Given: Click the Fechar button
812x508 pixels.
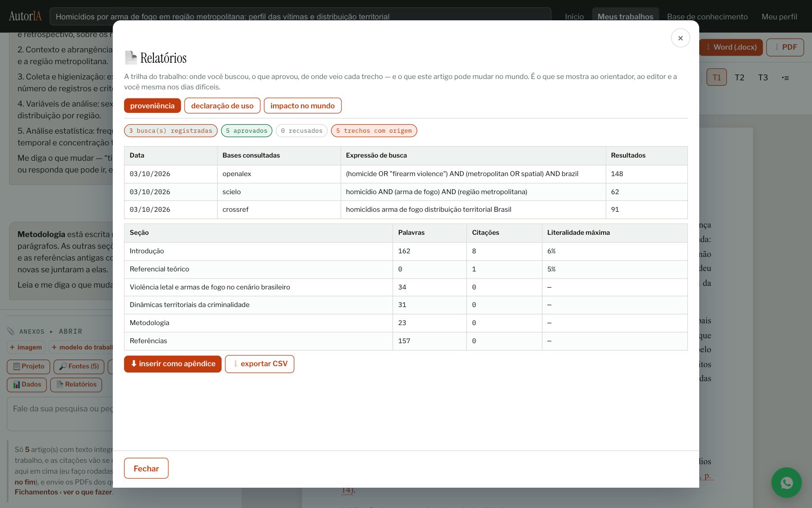Looking at the screenshot, I should 146,468.
